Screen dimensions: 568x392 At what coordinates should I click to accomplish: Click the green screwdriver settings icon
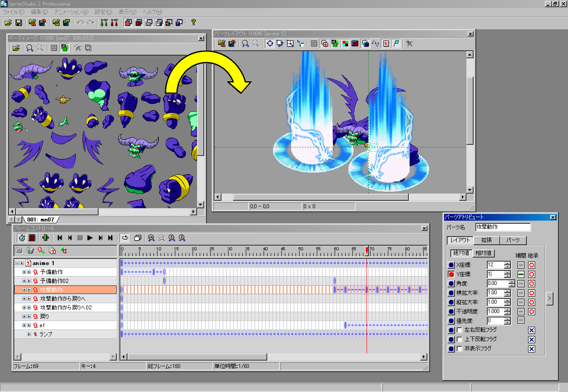pyautogui.click(x=104, y=22)
